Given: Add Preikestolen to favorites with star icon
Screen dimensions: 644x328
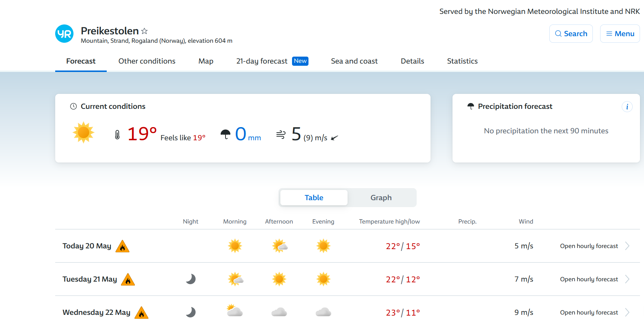Looking at the screenshot, I should tap(144, 31).
